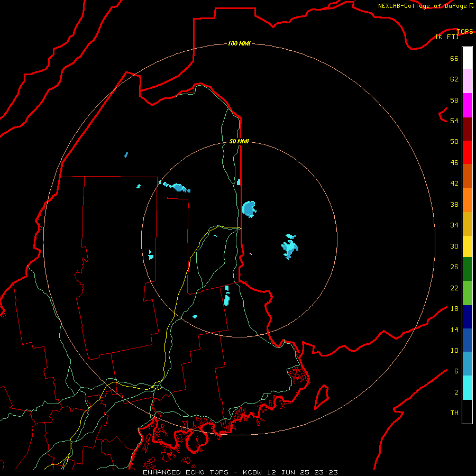The width and height of the screenshot is (476, 476).
Task: Click the orange swatch between 38 and 42
Action: (x=467, y=200)
